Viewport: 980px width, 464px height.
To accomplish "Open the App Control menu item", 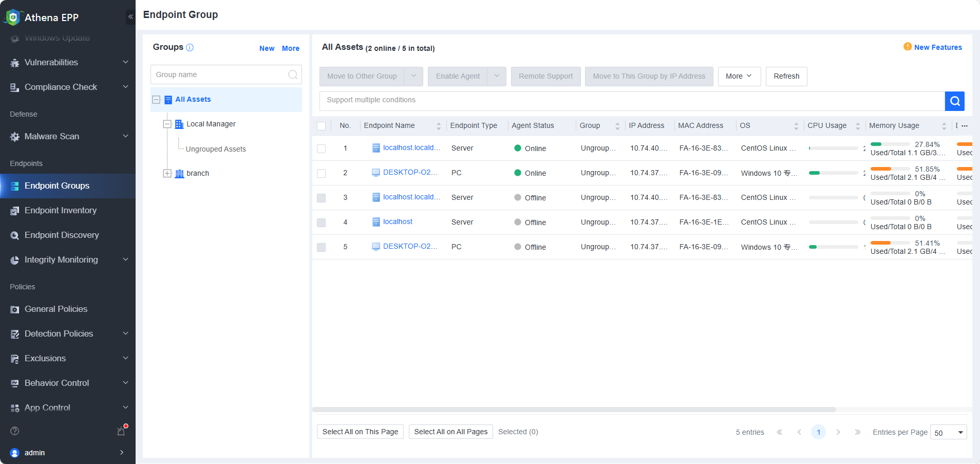I will click(68, 408).
